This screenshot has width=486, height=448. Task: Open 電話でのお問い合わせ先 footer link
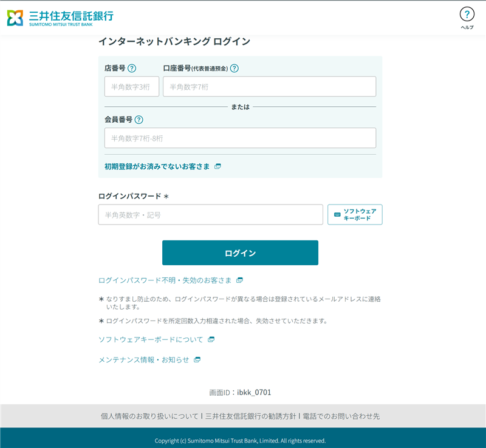(341, 416)
